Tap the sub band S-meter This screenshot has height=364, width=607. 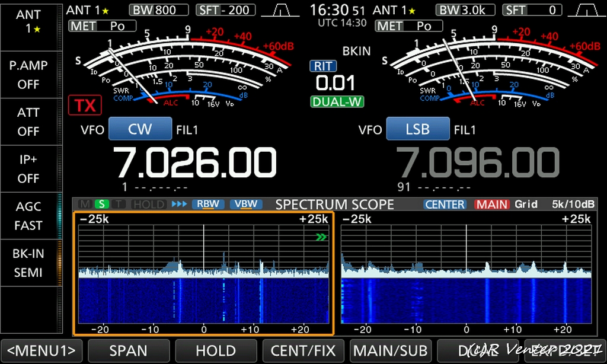point(493,68)
